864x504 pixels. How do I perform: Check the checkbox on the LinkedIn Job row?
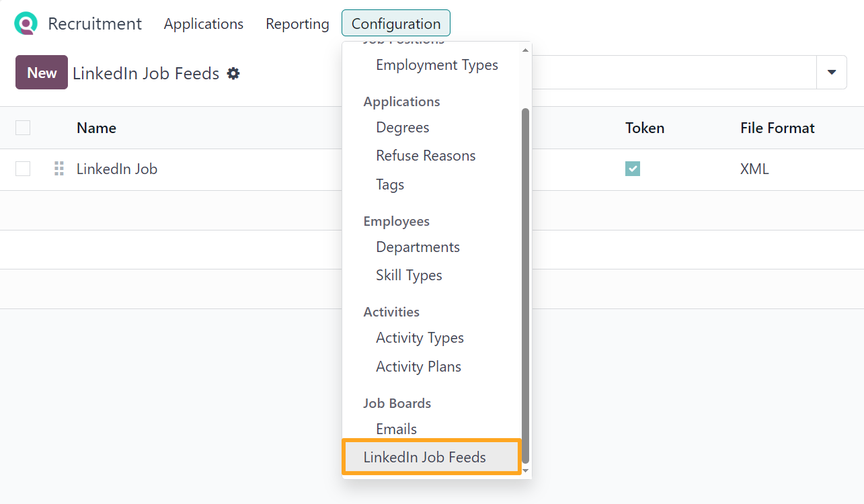(22, 169)
